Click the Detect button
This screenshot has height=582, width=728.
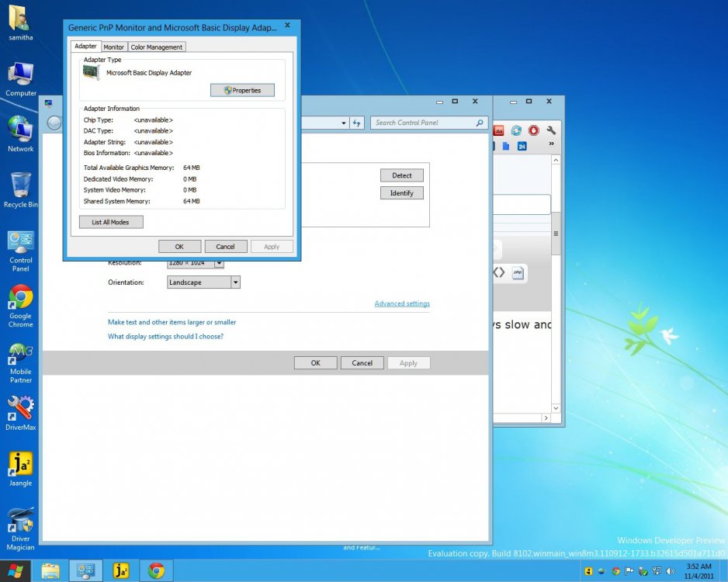point(401,175)
